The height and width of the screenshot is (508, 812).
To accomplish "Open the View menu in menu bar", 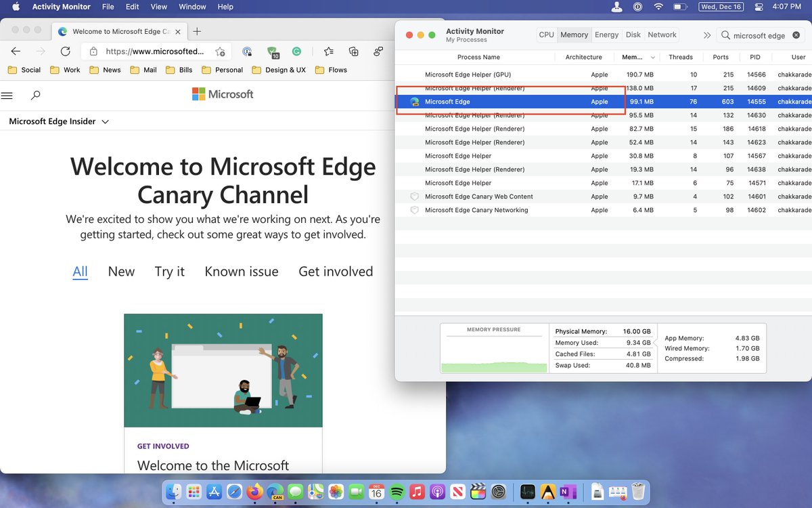I will click(x=158, y=7).
